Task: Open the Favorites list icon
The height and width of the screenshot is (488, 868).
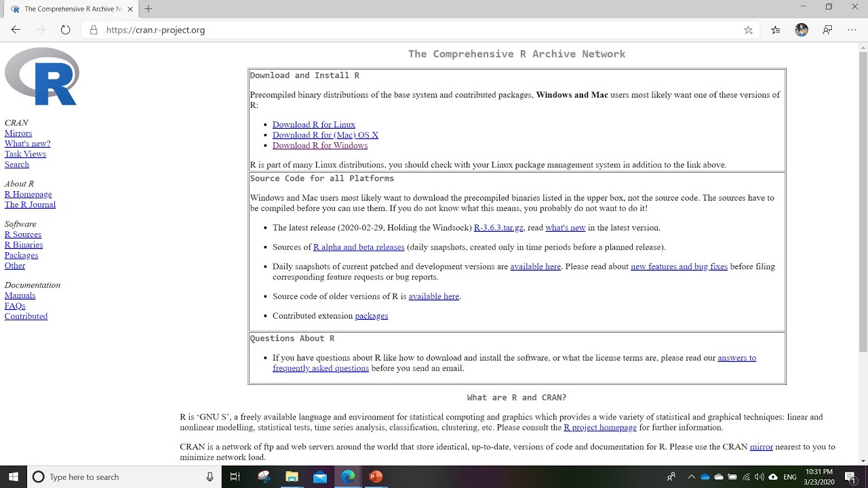Action: pos(776,30)
